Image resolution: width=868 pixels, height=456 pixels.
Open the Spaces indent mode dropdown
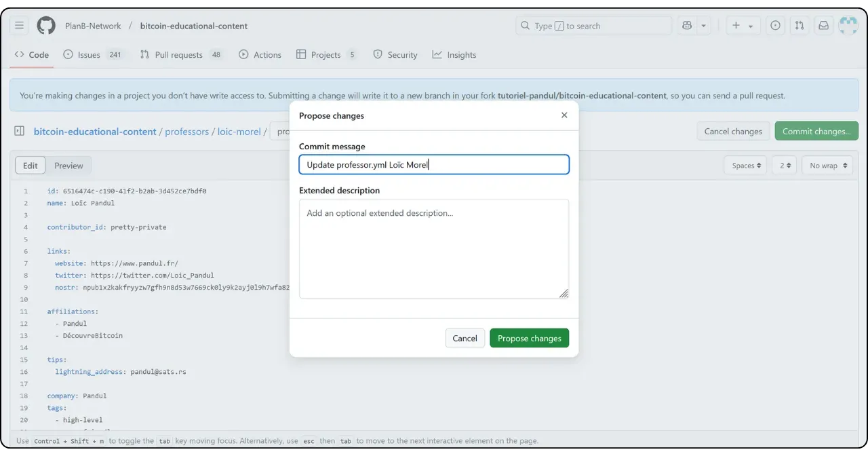click(x=745, y=166)
